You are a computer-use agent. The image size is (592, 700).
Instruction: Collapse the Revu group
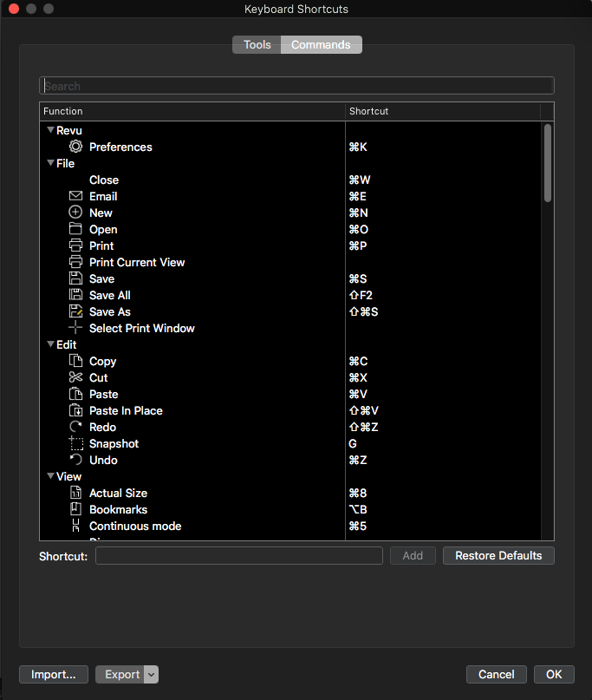pyautogui.click(x=51, y=130)
